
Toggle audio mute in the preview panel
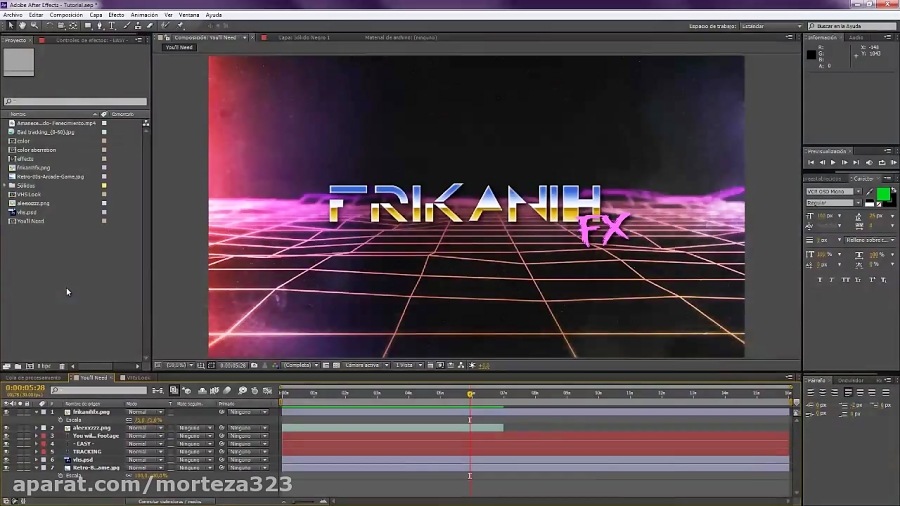point(869,162)
